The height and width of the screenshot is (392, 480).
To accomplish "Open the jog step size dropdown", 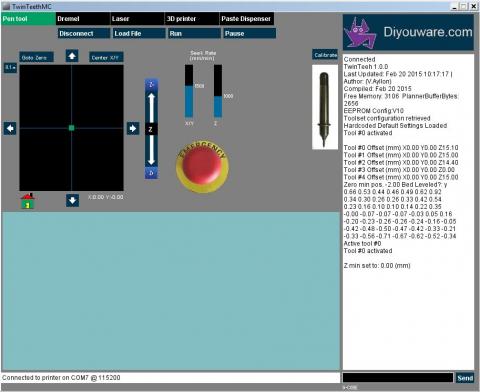I will tap(10, 68).
